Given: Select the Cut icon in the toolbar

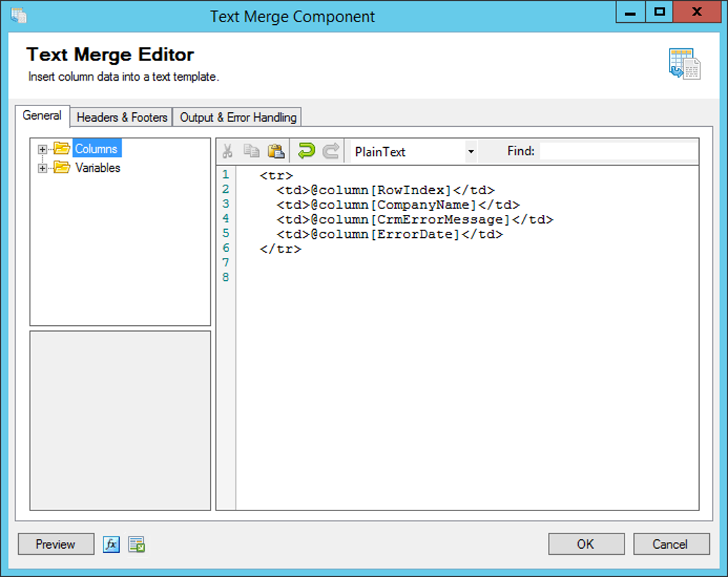Looking at the screenshot, I should pyautogui.click(x=229, y=150).
